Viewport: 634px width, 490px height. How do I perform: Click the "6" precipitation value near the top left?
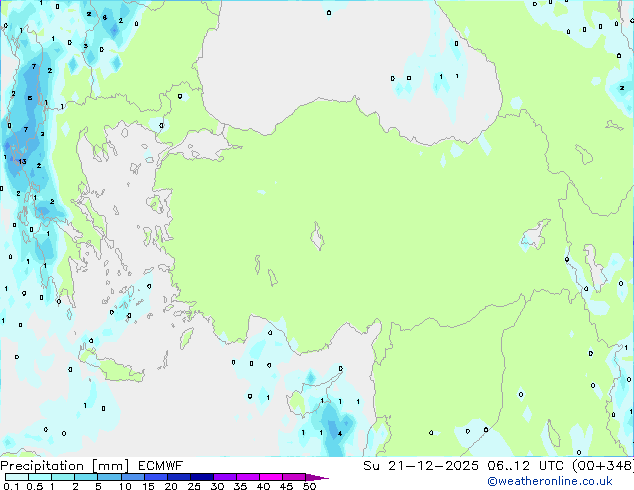pyautogui.click(x=104, y=17)
